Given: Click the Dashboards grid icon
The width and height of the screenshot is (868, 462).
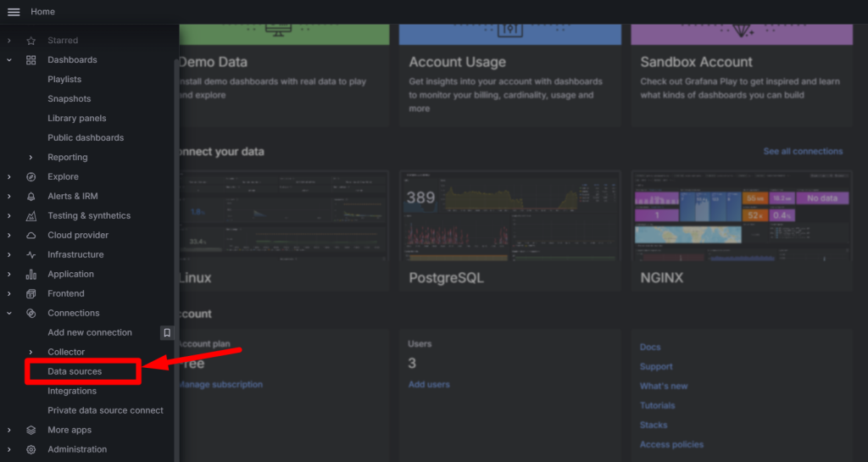Looking at the screenshot, I should [31, 60].
